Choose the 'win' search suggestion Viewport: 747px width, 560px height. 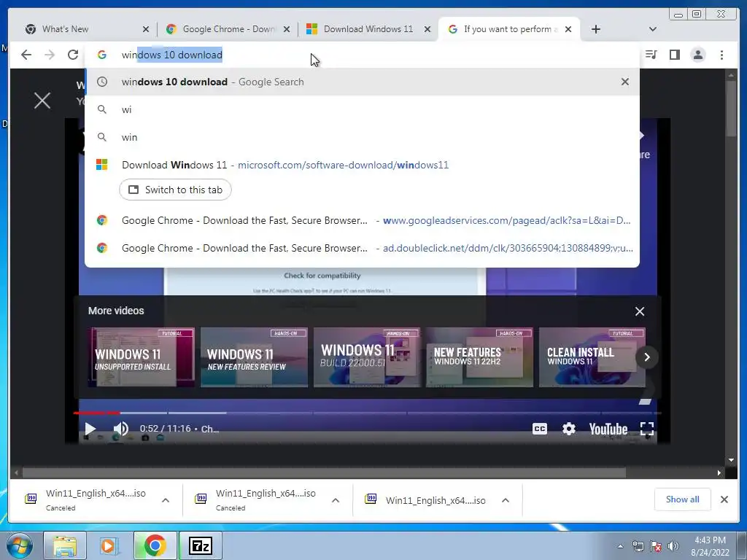(x=362, y=137)
